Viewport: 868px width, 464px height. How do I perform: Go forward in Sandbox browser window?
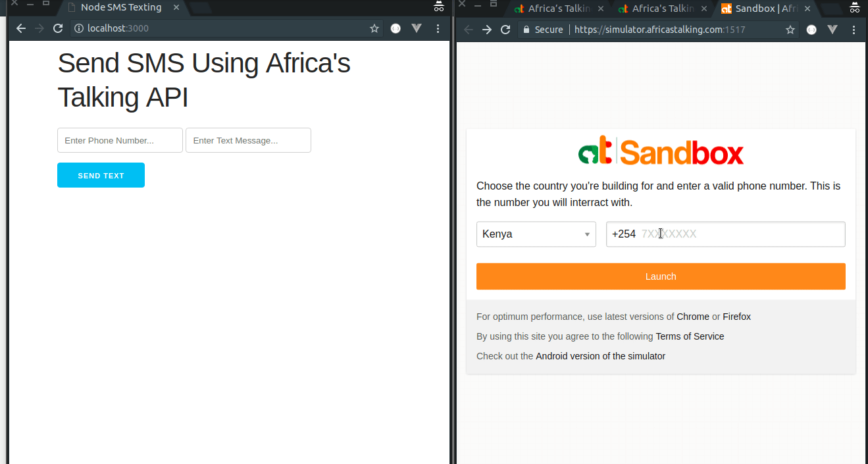(x=487, y=30)
